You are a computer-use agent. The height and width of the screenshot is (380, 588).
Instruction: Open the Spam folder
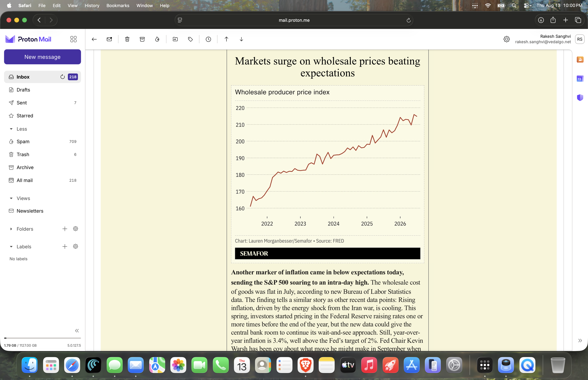pos(42,142)
